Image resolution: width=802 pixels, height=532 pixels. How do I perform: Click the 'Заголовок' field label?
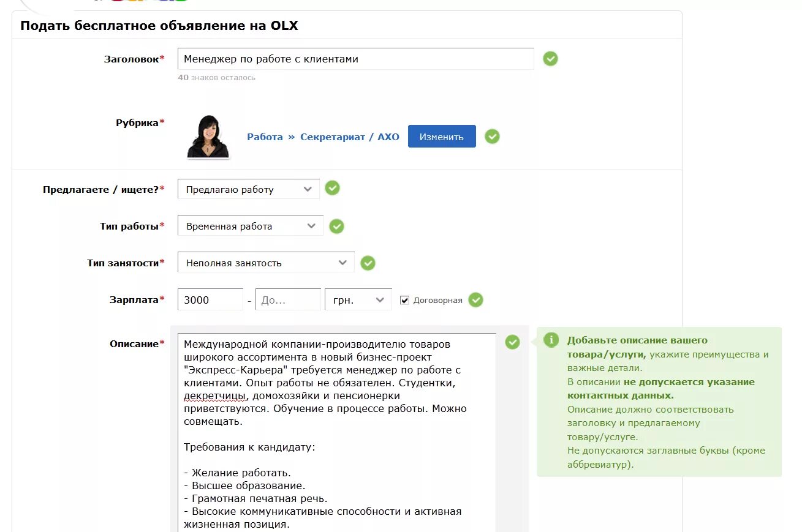click(x=134, y=59)
